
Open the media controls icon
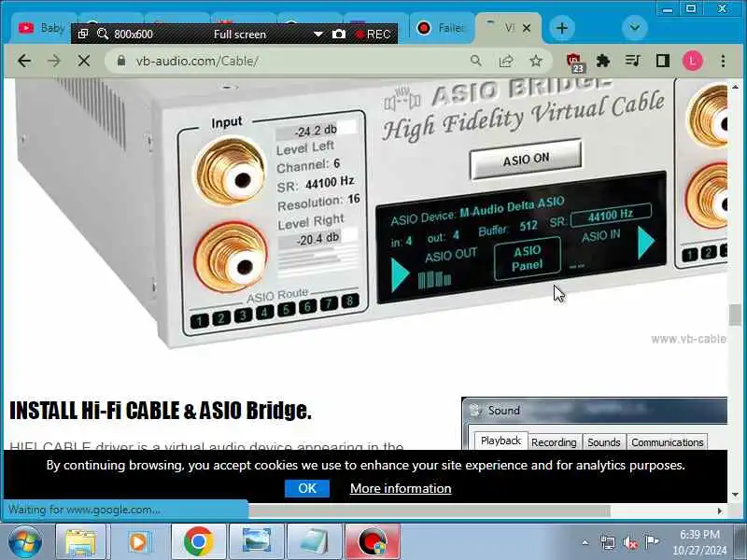point(633,61)
